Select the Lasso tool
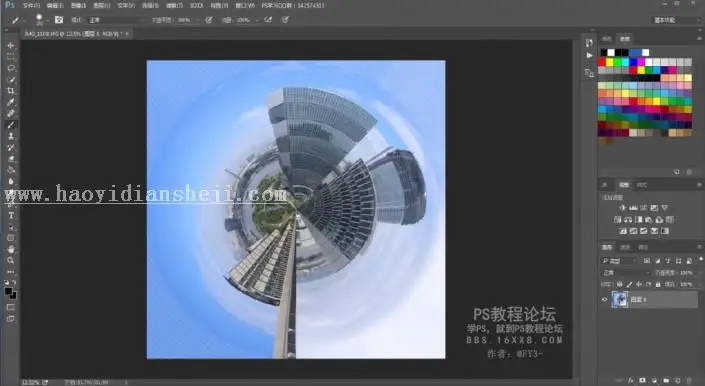705x386 pixels. click(x=11, y=68)
